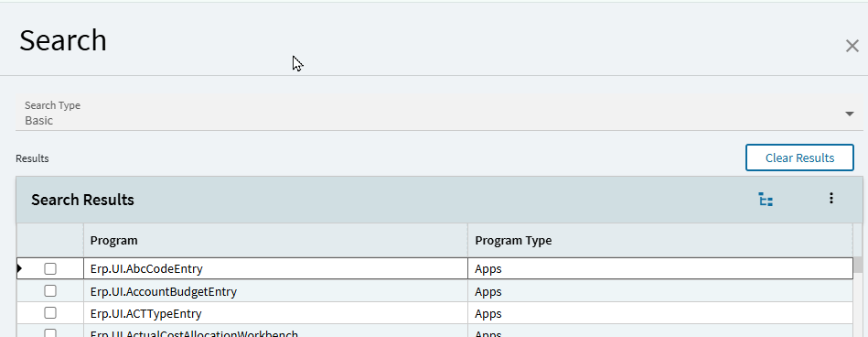The width and height of the screenshot is (868, 337).
Task: Check the Erp.UI.AbcCodeEntry row checkbox
Action: coord(50,269)
